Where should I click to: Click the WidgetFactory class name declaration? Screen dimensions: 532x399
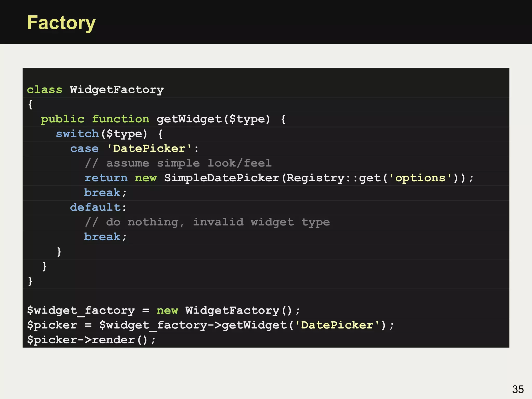117,90
